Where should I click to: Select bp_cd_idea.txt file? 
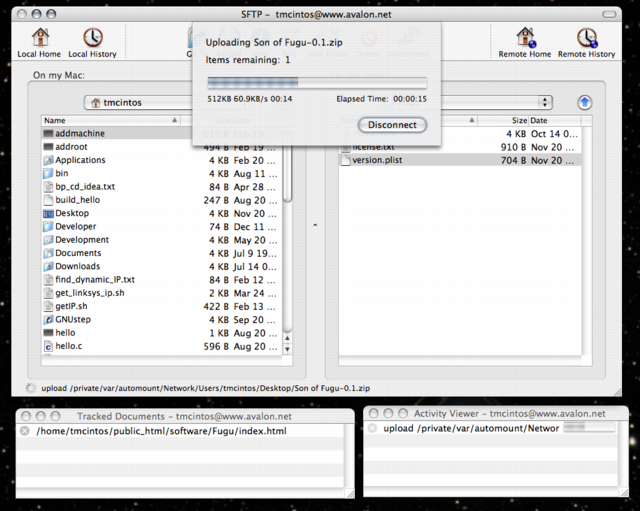click(162, 187)
